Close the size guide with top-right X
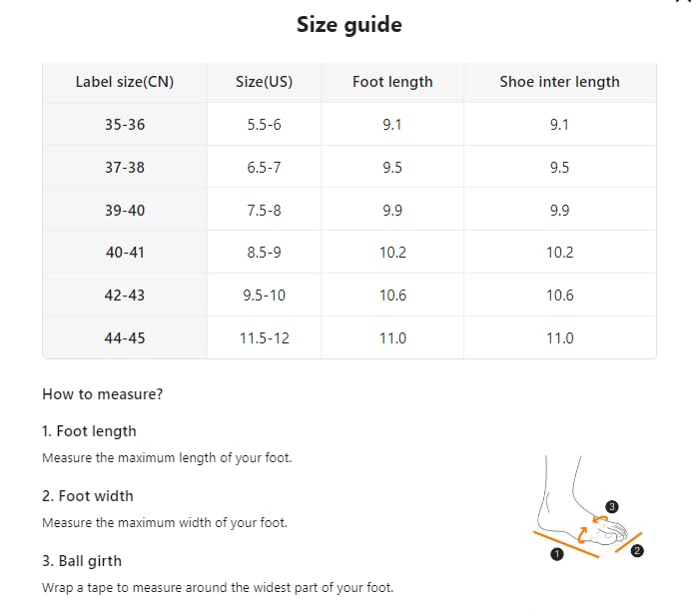696x616 pixels. pyautogui.click(x=686, y=1)
